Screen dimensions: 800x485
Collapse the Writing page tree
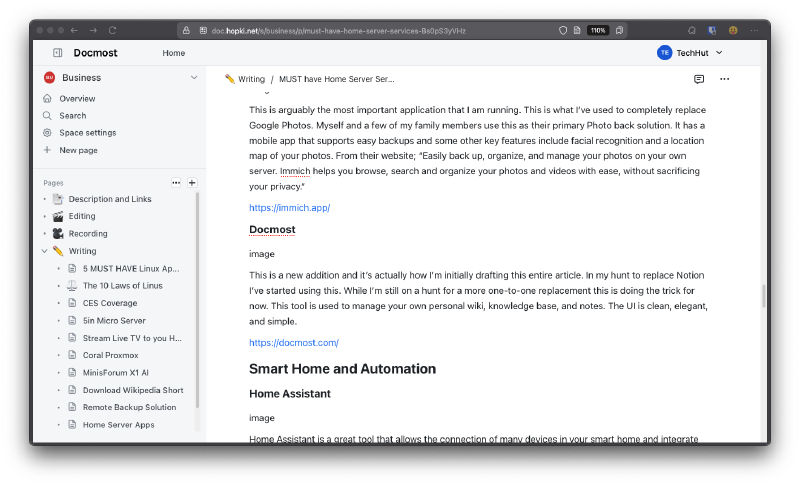coord(45,251)
